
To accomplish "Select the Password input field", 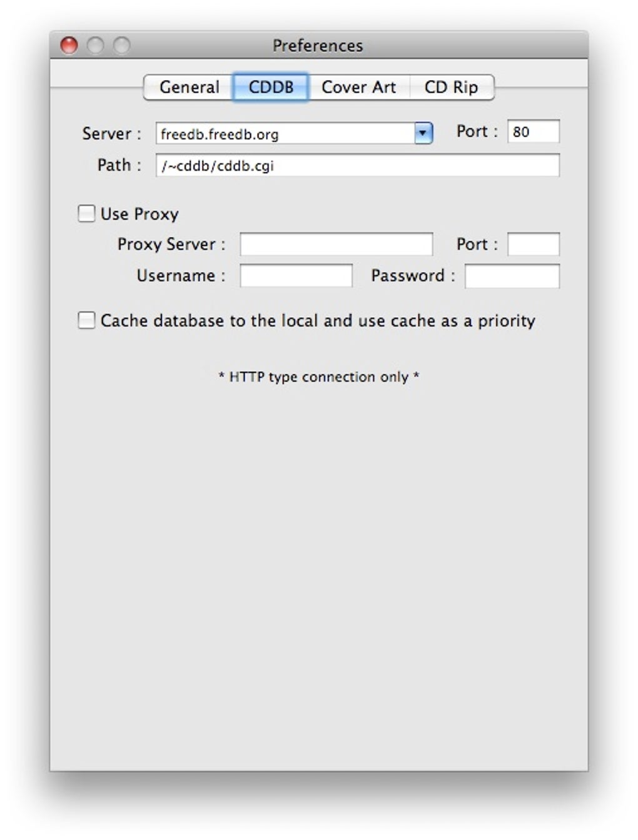I will (x=512, y=276).
